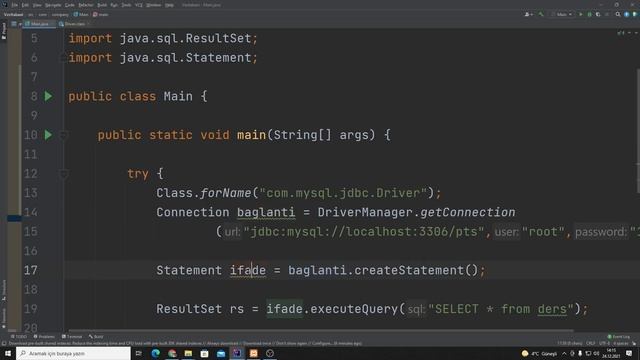Click the editor inspections widget indicator
This screenshot has height=360, width=640.
[621, 33]
